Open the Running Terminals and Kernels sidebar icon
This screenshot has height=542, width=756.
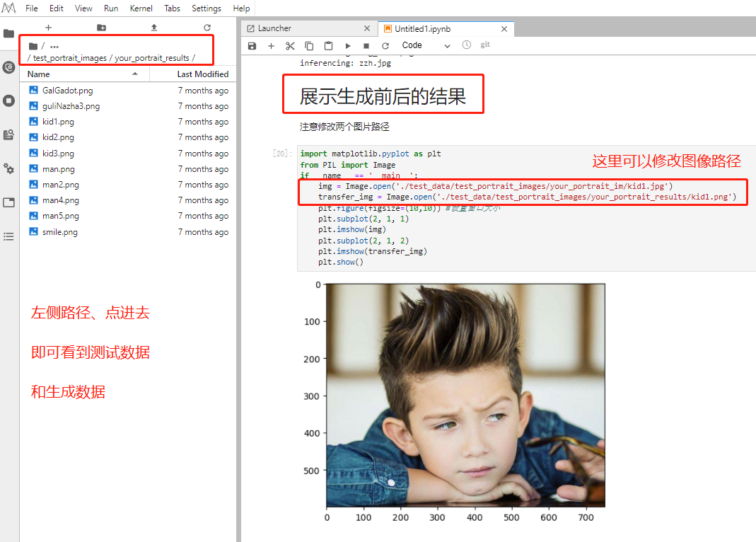[x=8, y=100]
